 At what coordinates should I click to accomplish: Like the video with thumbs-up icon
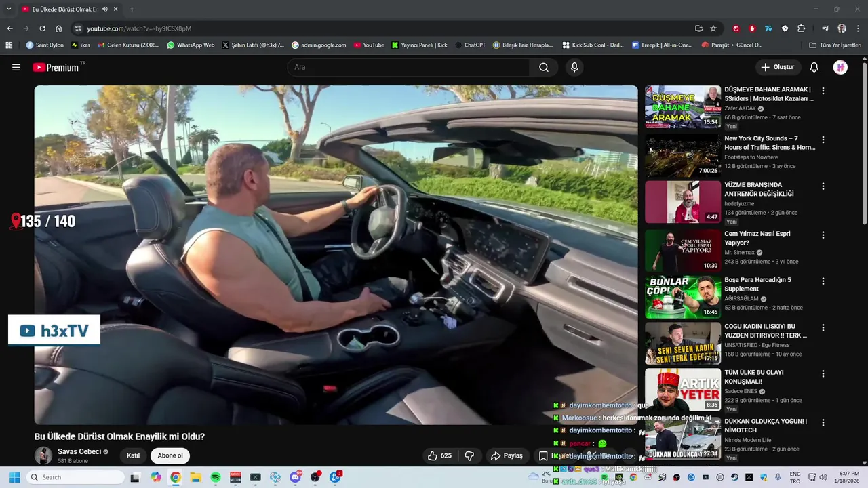click(x=439, y=455)
